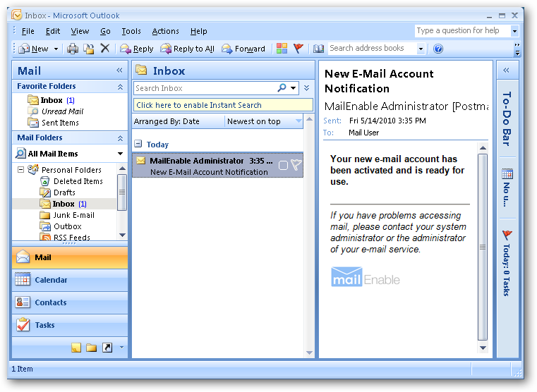
Task: Open Sent Items in Favorite Folders
Action: [54, 123]
